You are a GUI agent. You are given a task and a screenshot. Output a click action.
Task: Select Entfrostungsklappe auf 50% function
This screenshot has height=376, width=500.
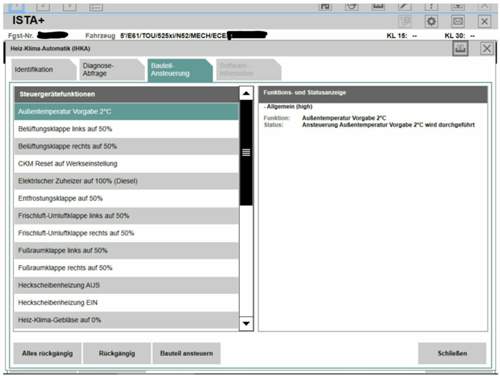click(x=126, y=198)
